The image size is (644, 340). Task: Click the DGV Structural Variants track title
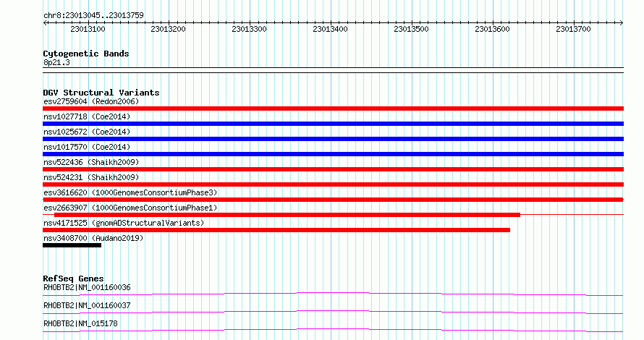pos(101,93)
